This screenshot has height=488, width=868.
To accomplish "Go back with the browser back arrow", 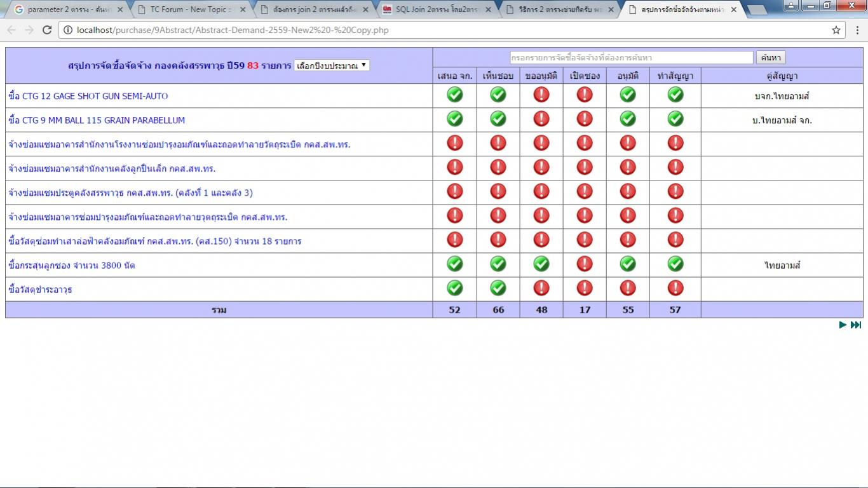I will coord(11,30).
